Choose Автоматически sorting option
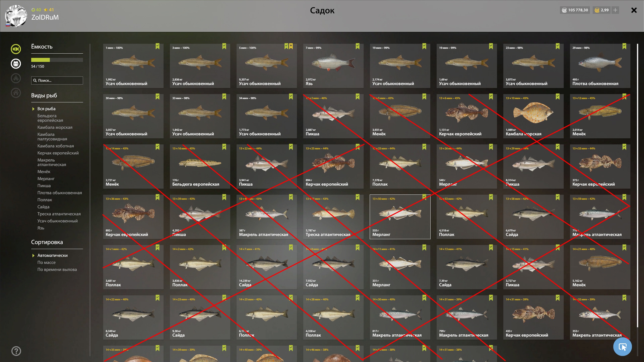Viewport: 644px width, 362px height. point(52,255)
